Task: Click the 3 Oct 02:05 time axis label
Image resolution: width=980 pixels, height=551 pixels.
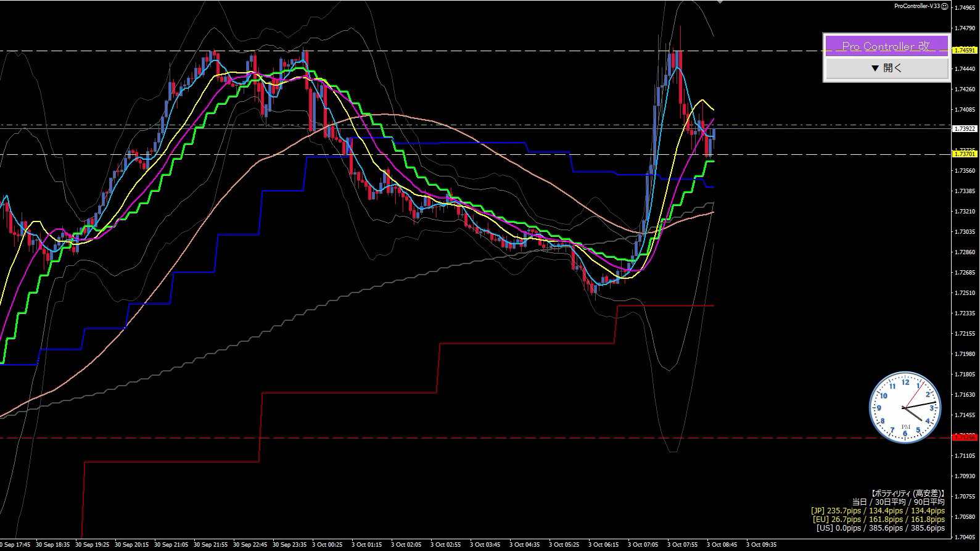Action: [406, 545]
